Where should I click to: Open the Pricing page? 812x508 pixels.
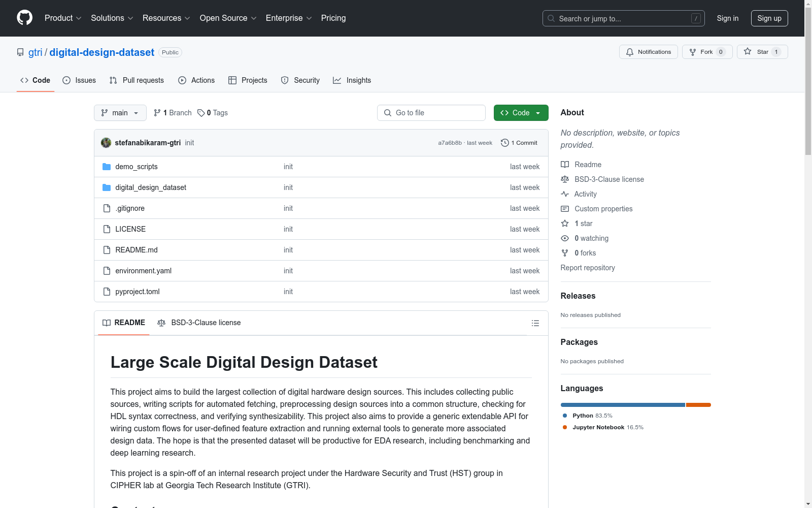point(333,18)
